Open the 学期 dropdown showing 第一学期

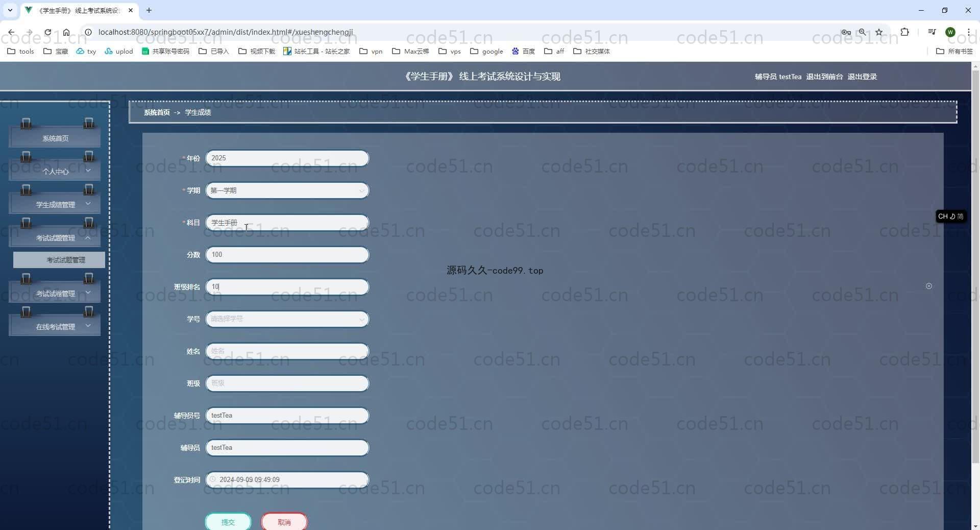click(x=287, y=190)
